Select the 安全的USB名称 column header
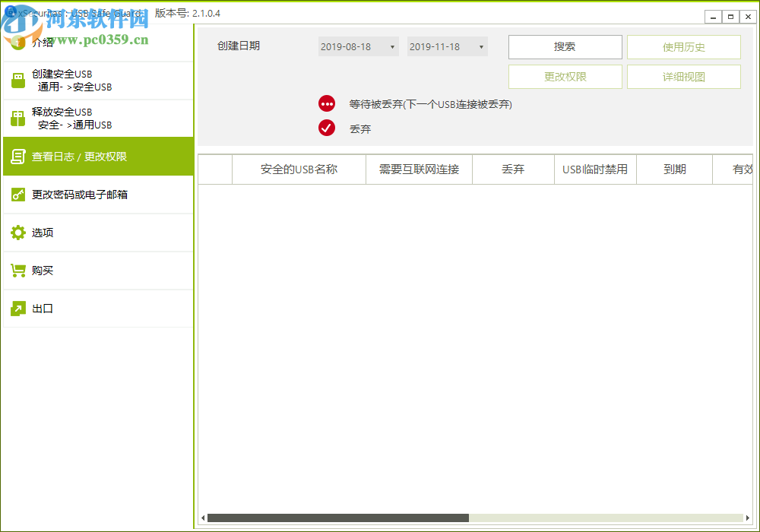 click(x=299, y=169)
